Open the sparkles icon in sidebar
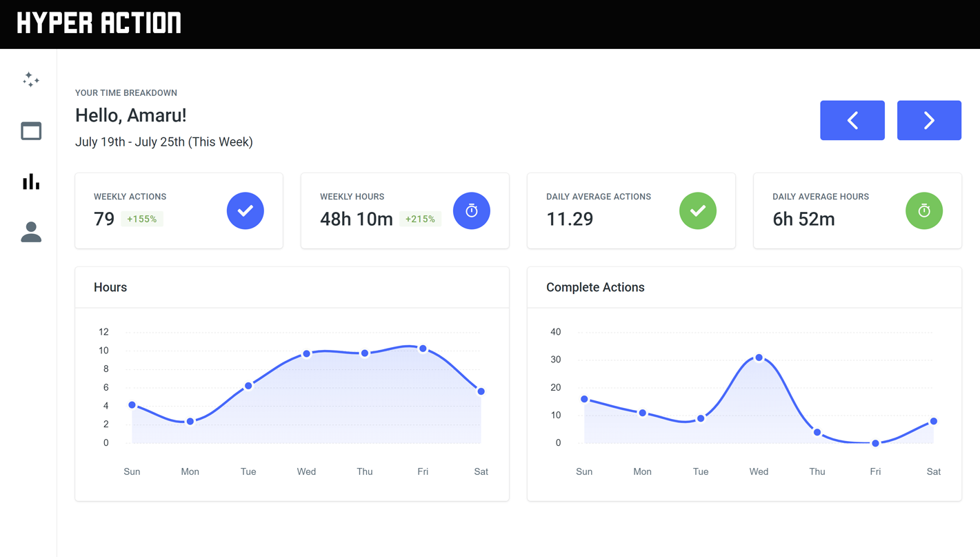The width and height of the screenshot is (980, 557). (31, 79)
